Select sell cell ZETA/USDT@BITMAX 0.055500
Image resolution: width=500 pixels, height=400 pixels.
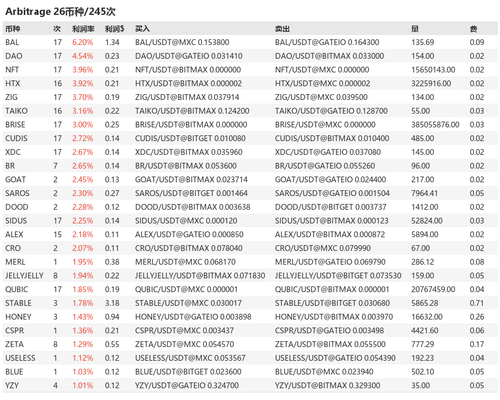click(330, 344)
